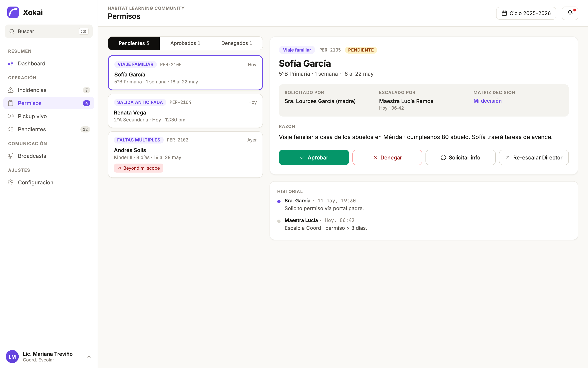The width and height of the screenshot is (588, 368).
Task: Click the ⌘K shortcut hint
Action: click(84, 31)
